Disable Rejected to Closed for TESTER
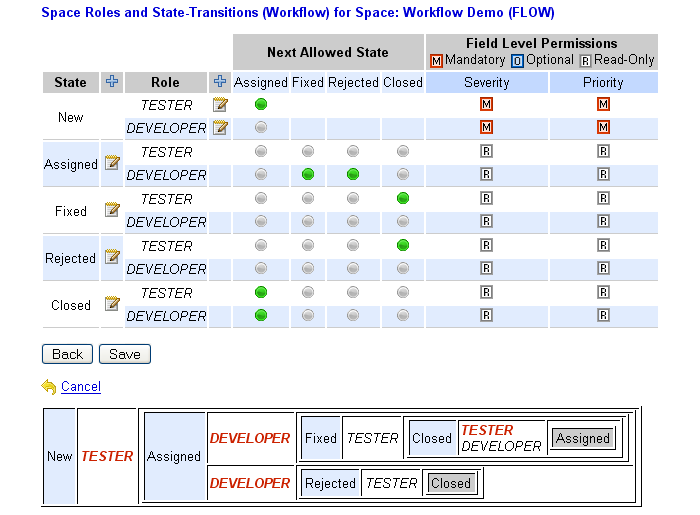Image resolution: width=700 pixels, height=515 pixels. (x=403, y=245)
